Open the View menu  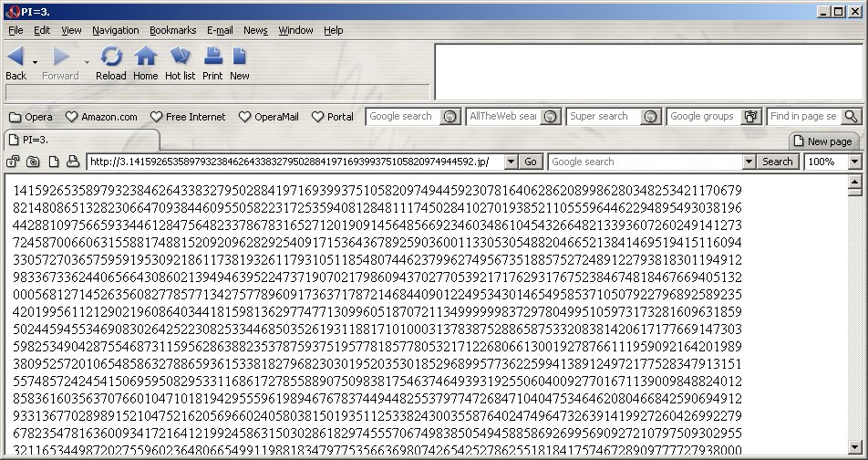click(71, 30)
